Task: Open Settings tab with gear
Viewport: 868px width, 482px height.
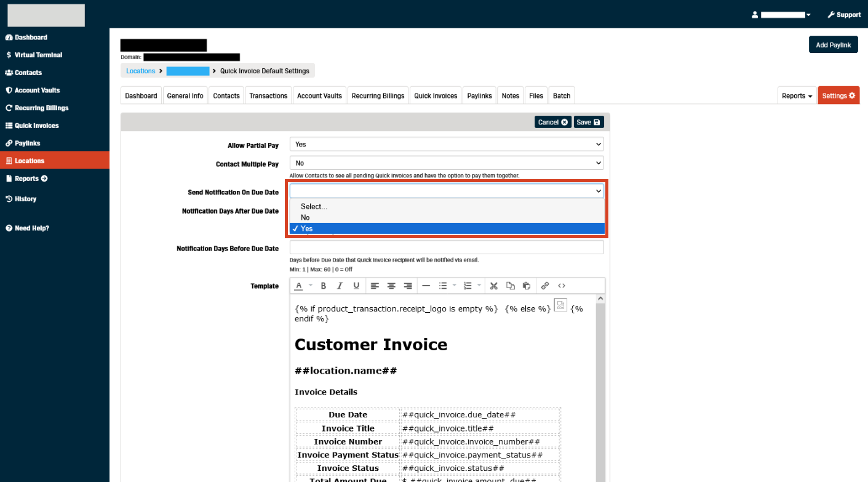Action: pyautogui.click(x=838, y=95)
